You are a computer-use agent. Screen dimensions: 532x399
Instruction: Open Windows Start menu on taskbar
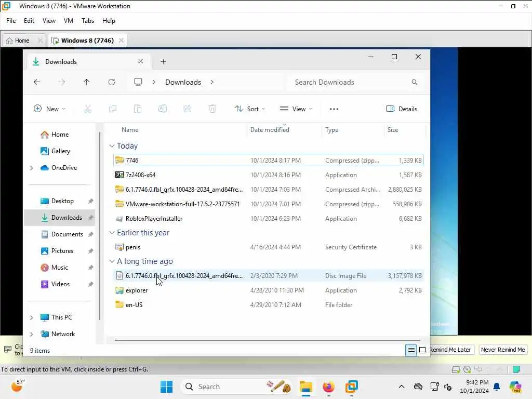pos(166,387)
